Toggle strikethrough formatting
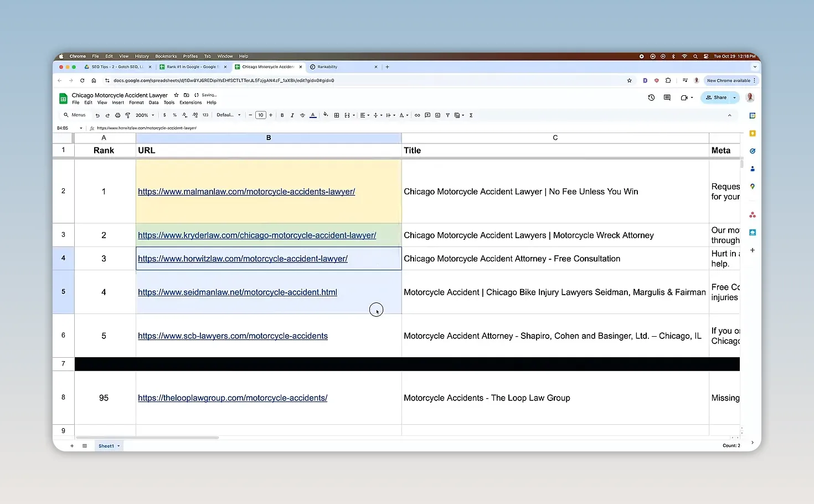814x504 pixels. point(302,115)
